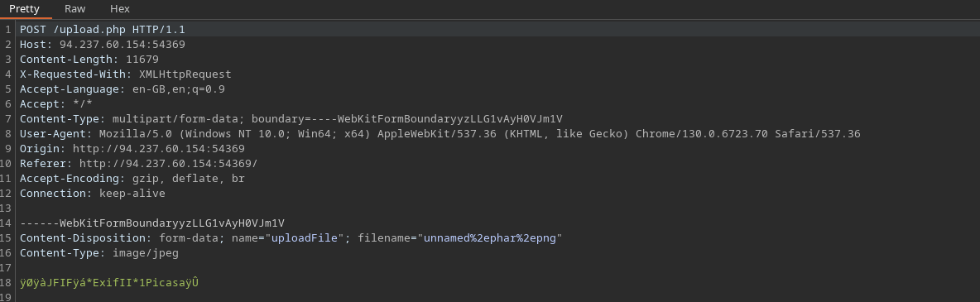This screenshot has width=980, height=302.
Task: Click the Connection keep-alive value
Action: coord(132,194)
